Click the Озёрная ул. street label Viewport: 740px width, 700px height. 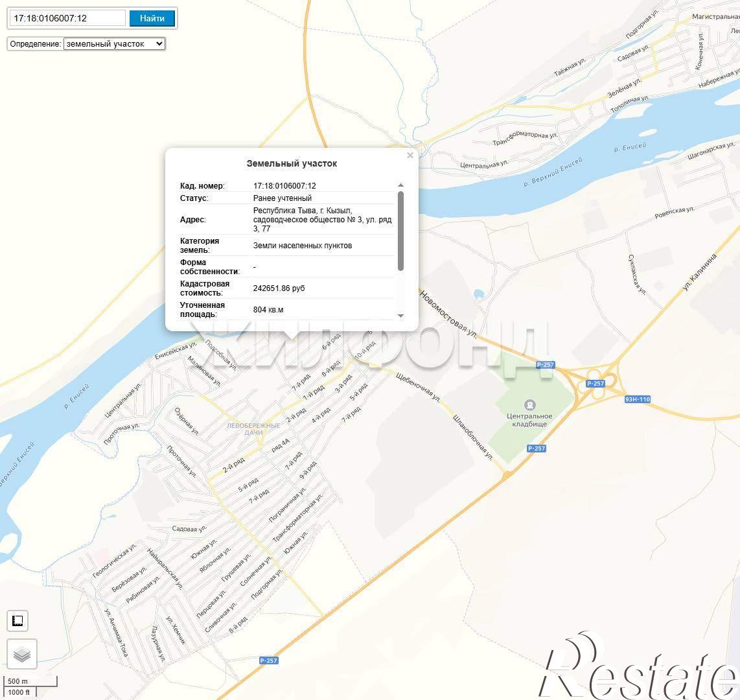(187, 421)
